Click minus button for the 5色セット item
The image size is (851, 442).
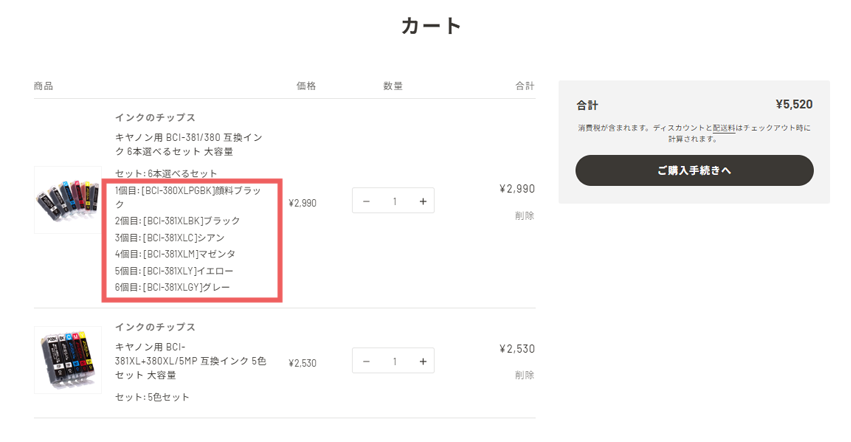tap(366, 361)
